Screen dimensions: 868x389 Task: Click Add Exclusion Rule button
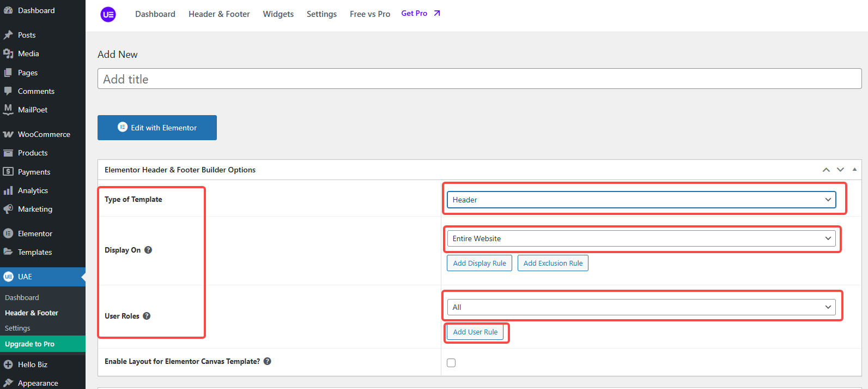(x=553, y=263)
